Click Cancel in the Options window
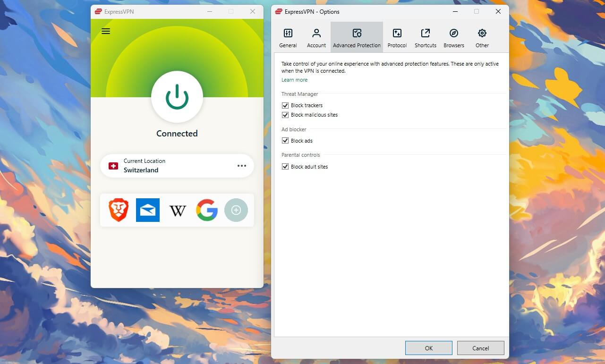Image resolution: width=605 pixels, height=364 pixels. pyautogui.click(x=481, y=348)
